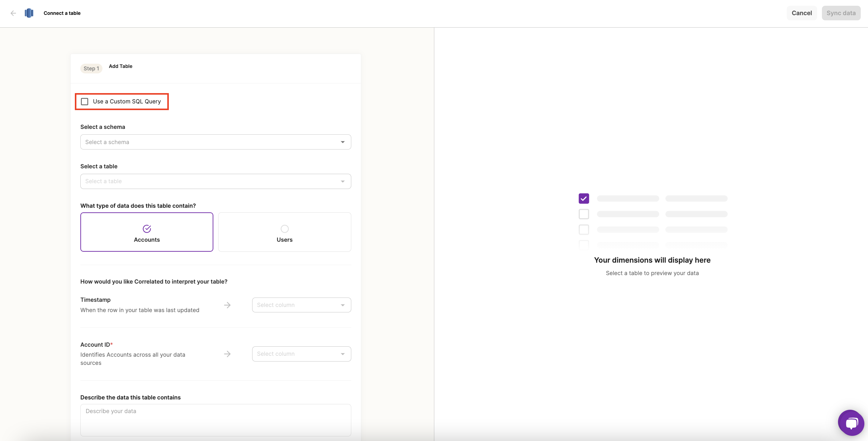Screen dimensions: 868x441
Task: Enable Use a Custom SQL Query
Action: 85,102
